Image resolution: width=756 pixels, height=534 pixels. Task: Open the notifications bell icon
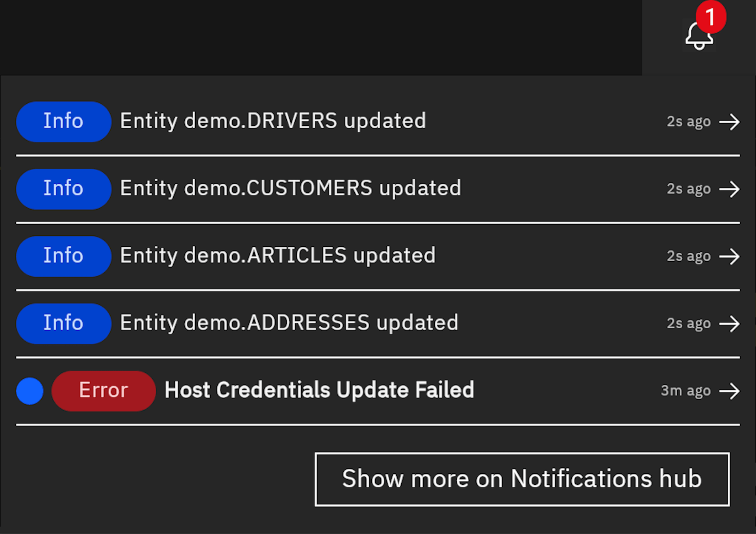699,36
